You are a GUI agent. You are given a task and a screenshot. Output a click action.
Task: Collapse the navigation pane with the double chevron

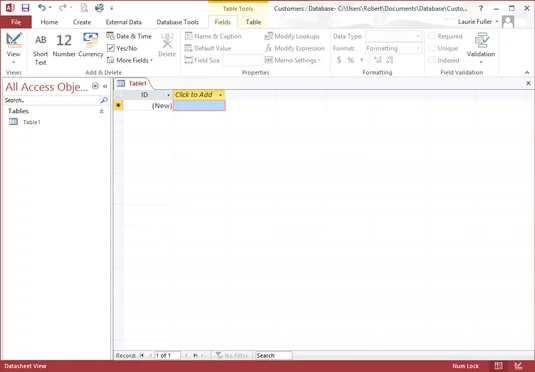tap(105, 86)
